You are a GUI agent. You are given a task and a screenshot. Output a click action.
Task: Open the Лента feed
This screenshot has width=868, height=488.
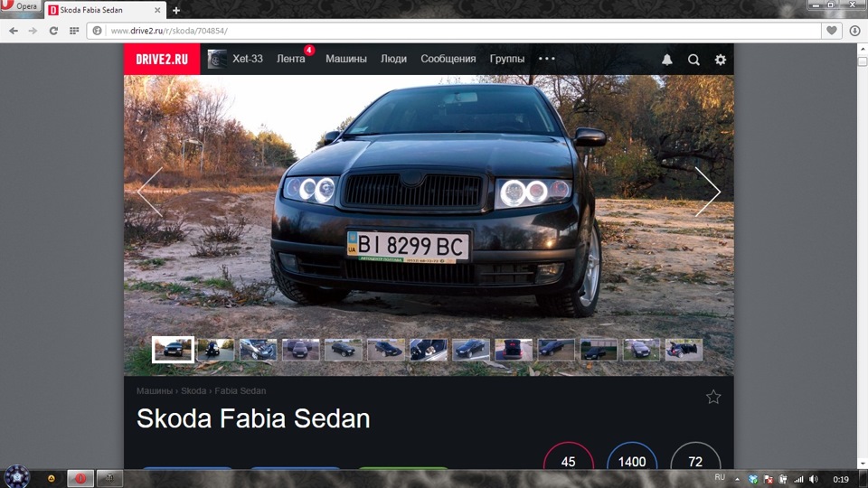(290, 59)
